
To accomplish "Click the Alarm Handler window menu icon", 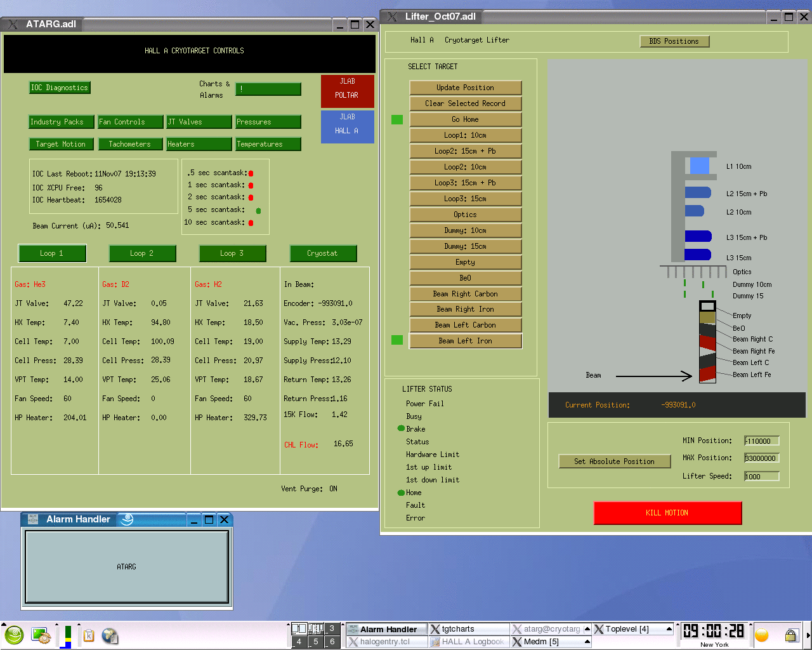I will [x=33, y=519].
